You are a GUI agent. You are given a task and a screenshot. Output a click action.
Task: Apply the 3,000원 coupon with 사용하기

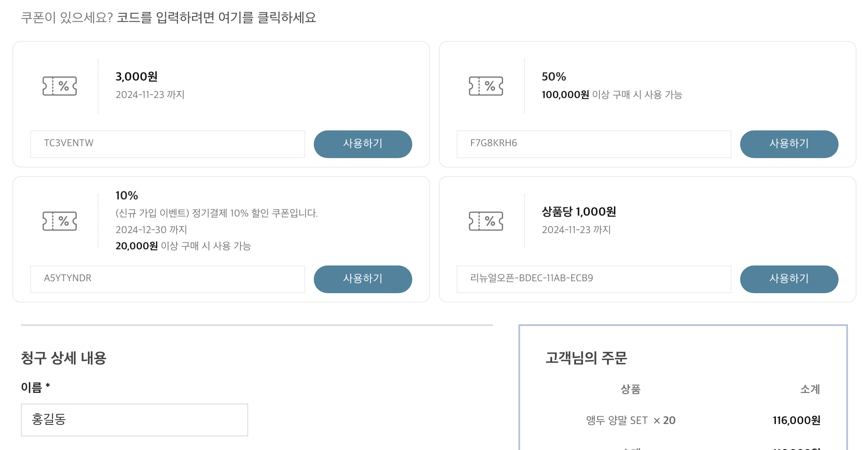[363, 144]
